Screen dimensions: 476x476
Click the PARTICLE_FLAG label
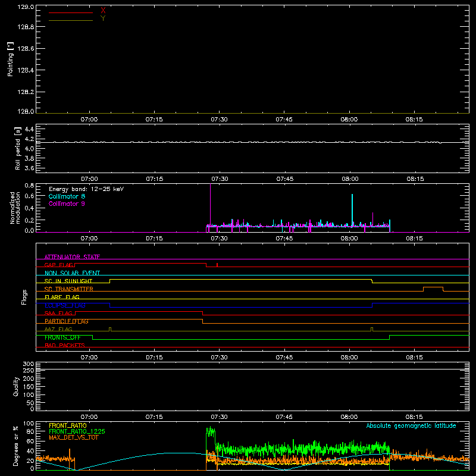(67, 321)
